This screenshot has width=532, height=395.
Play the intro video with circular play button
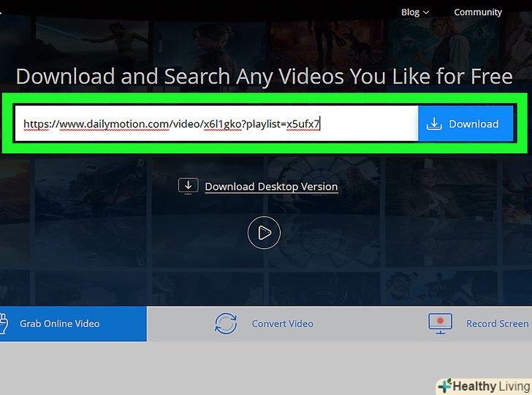[264, 233]
